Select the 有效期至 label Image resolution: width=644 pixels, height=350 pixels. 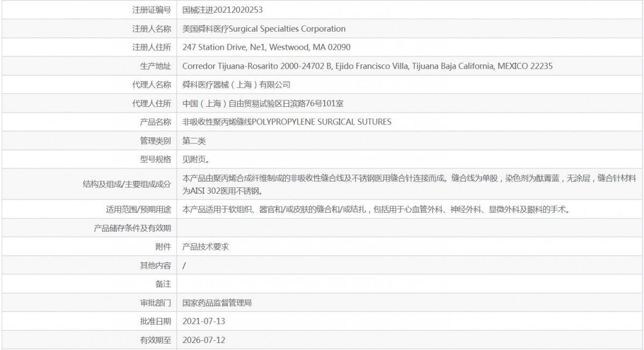coord(155,340)
